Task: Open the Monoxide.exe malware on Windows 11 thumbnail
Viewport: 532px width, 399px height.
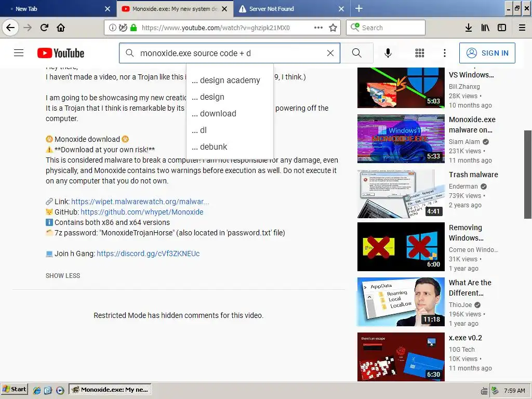Action: pos(401,139)
